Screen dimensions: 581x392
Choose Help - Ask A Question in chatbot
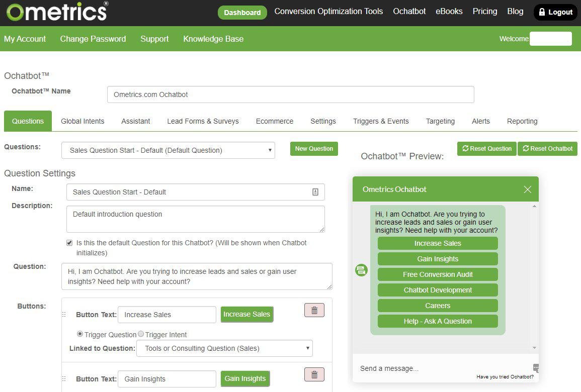click(438, 321)
